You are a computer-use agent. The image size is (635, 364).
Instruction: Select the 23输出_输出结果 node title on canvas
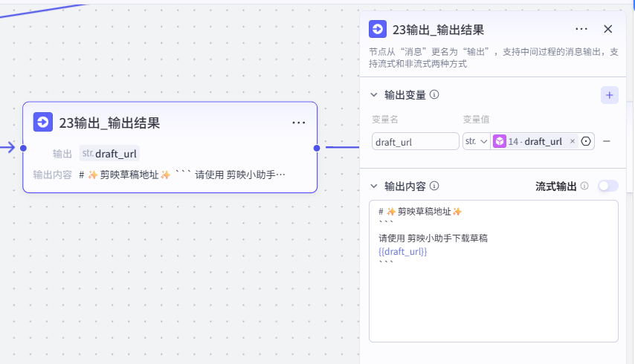point(109,123)
